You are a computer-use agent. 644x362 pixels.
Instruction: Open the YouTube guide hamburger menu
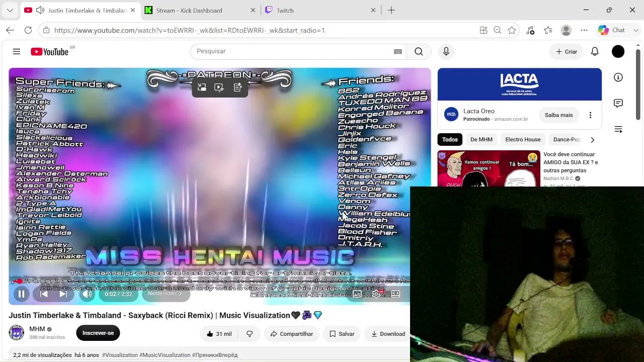(x=17, y=51)
